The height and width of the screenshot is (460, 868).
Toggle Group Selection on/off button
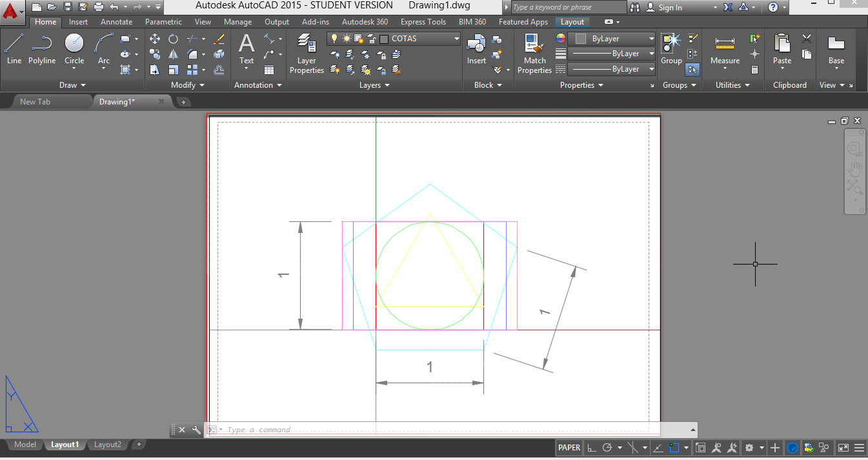coord(692,70)
